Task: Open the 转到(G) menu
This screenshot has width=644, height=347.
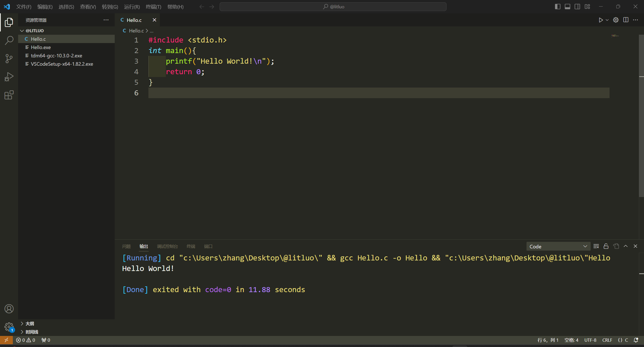Action: tap(110, 7)
